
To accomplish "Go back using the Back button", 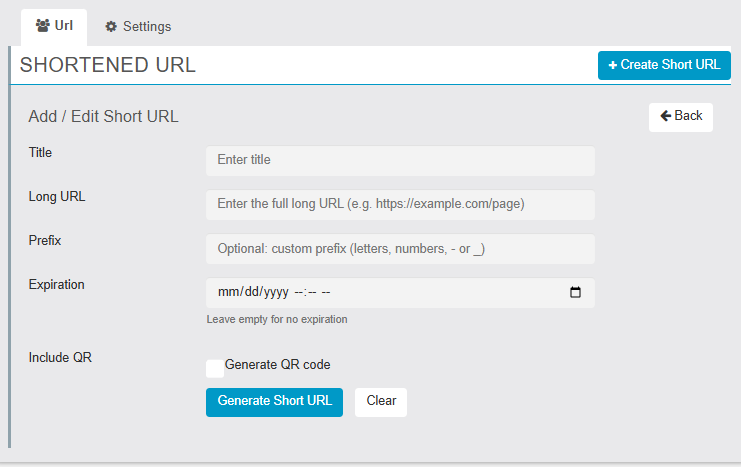I will pos(681,116).
